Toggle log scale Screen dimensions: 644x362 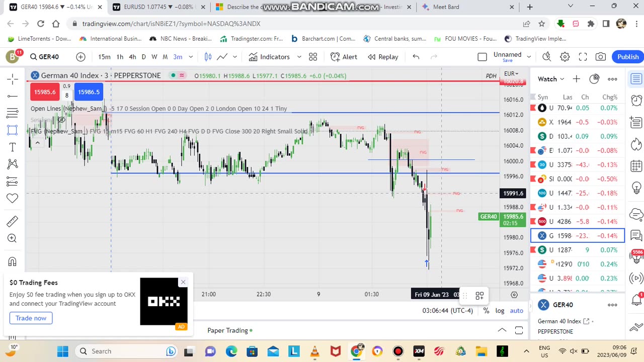pos(500,311)
